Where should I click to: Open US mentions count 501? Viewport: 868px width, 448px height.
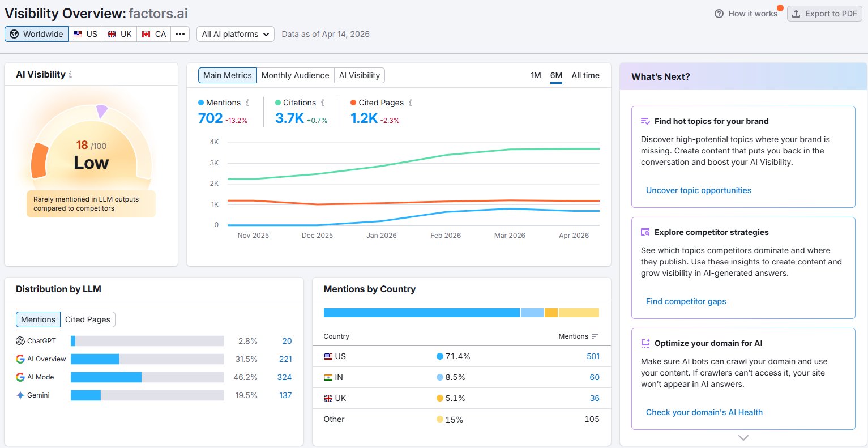tap(593, 356)
